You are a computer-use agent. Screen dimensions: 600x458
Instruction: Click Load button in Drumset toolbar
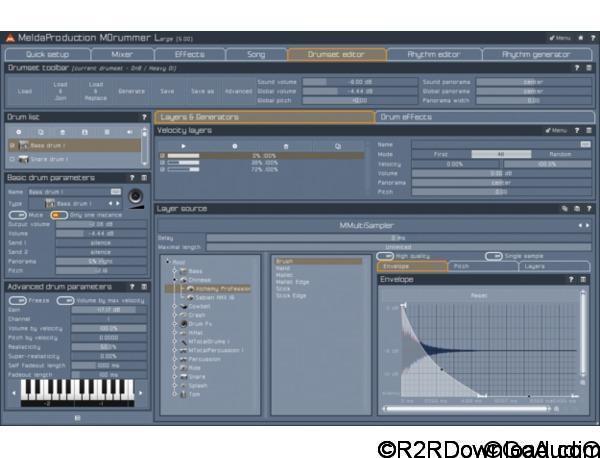pos(24,91)
